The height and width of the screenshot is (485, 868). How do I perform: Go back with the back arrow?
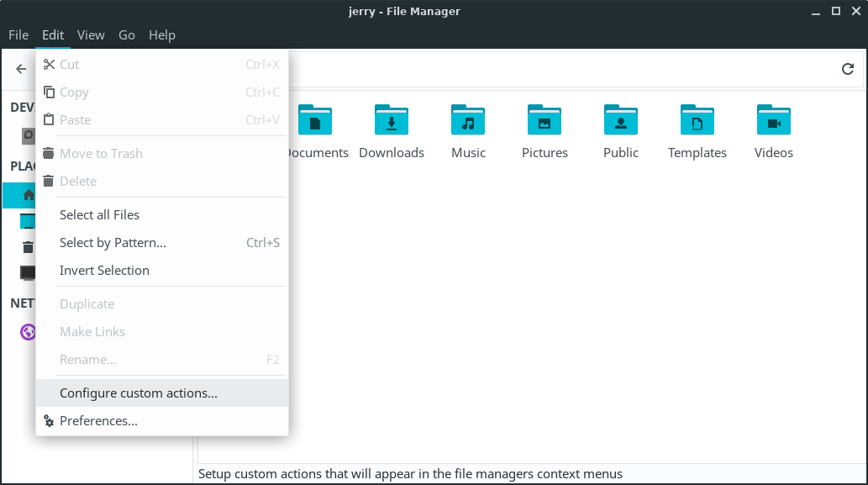point(21,70)
